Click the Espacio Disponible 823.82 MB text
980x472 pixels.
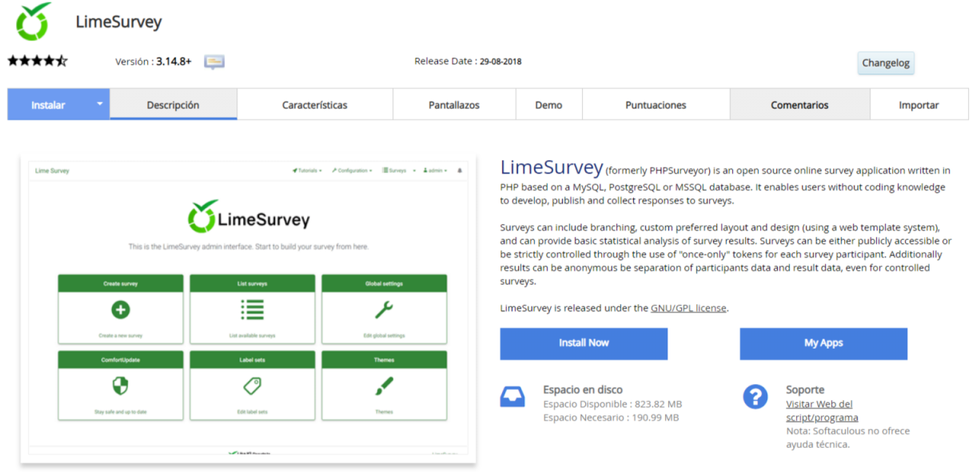click(x=612, y=404)
